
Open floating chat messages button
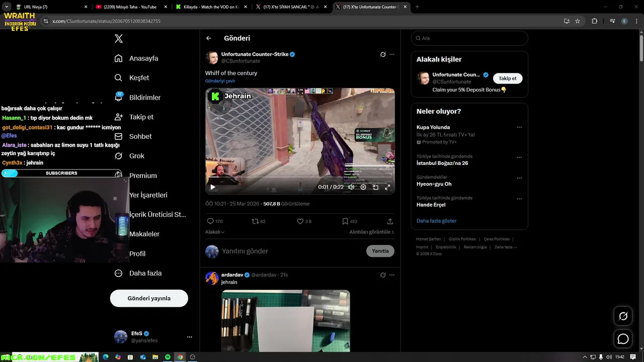[623, 339]
